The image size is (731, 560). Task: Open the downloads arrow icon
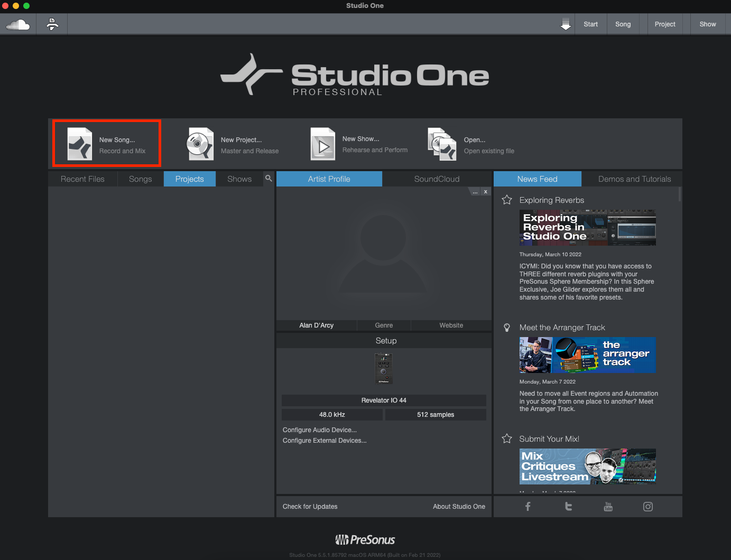tap(566, 24)
